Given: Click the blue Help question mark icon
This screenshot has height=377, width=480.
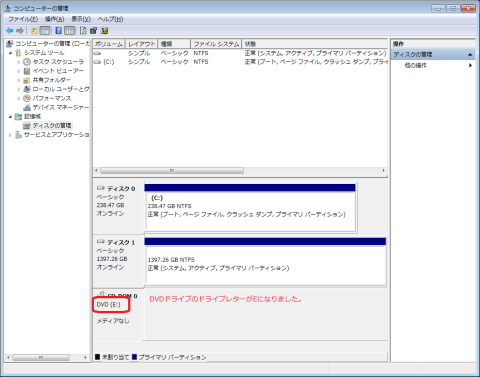Looking at the screenshot, I should point(59,31).
